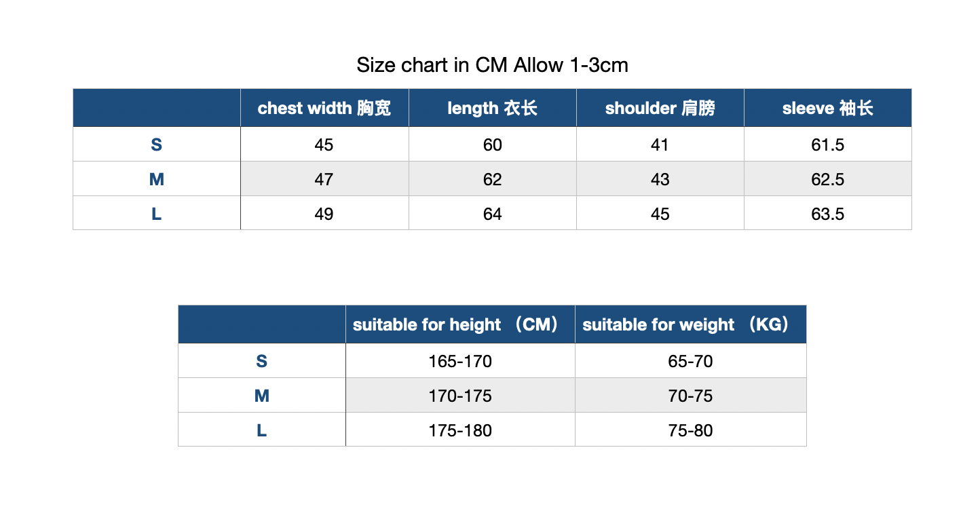Select height cell showing 165-170
Screen dimensions: 980x509
[x=460, y=361]
